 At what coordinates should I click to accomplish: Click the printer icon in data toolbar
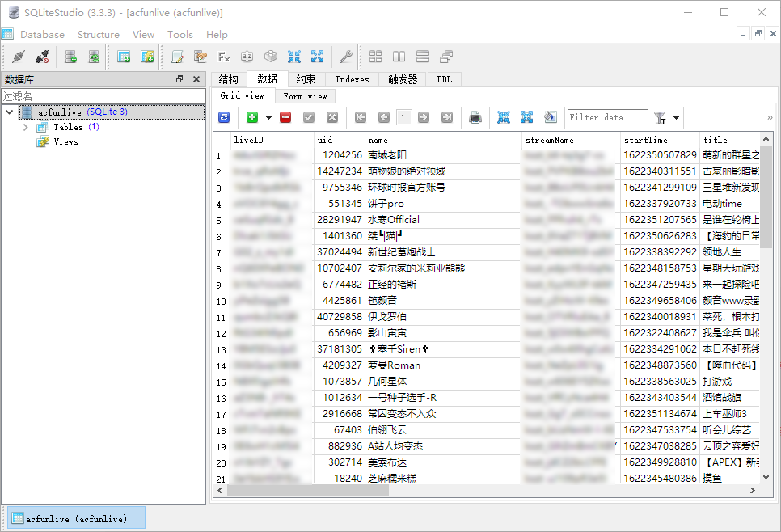[475, 117]
